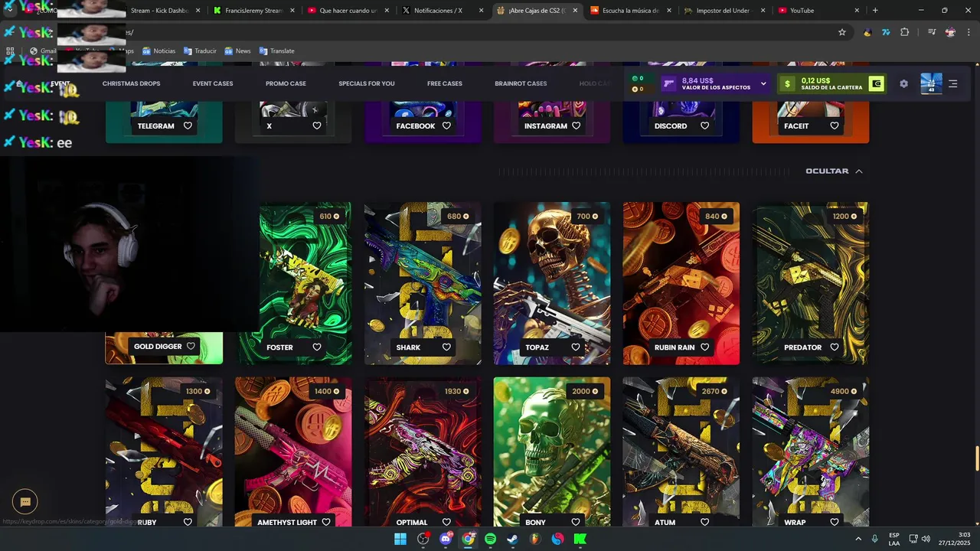Screen dimensions: 980x551
Task: Open the TOPAZ case thumbnail
Action: (x=552, y=283)
